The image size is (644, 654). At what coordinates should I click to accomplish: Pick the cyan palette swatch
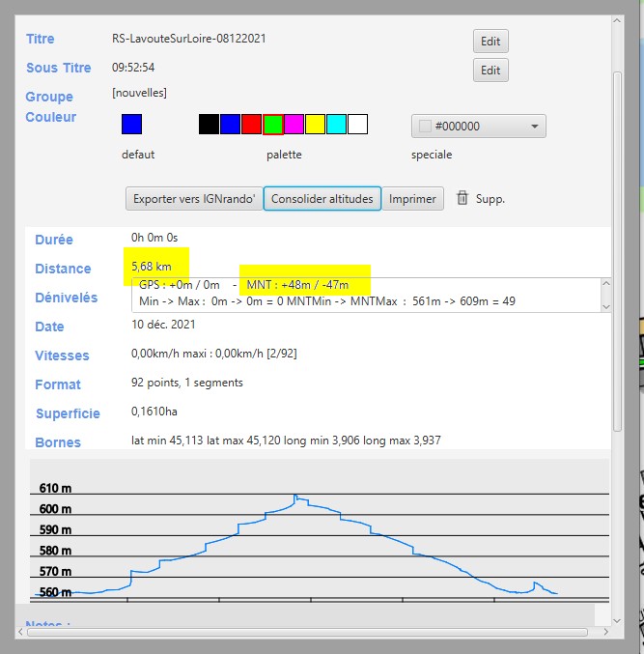[336, 124]
